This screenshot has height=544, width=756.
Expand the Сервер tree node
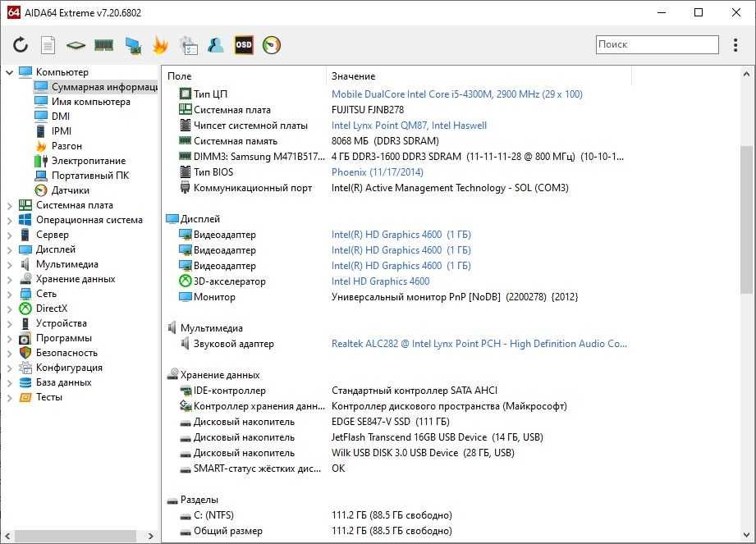[9, 235]
